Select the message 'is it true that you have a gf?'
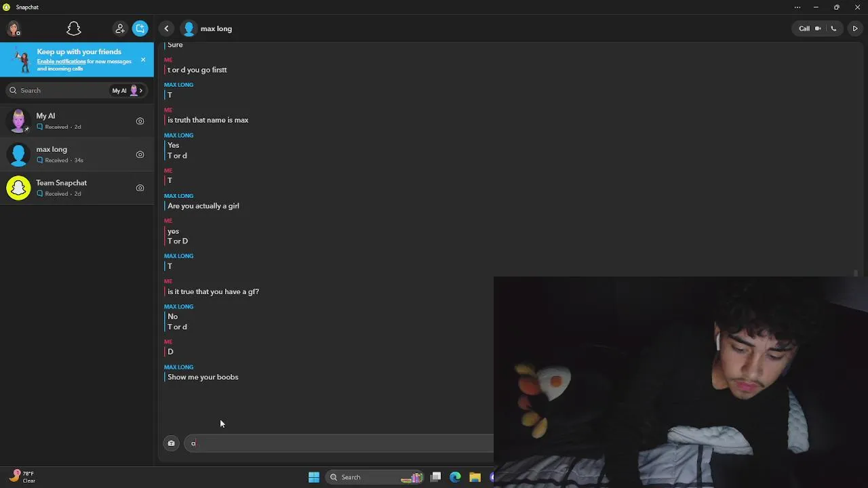 click(214, 291)
